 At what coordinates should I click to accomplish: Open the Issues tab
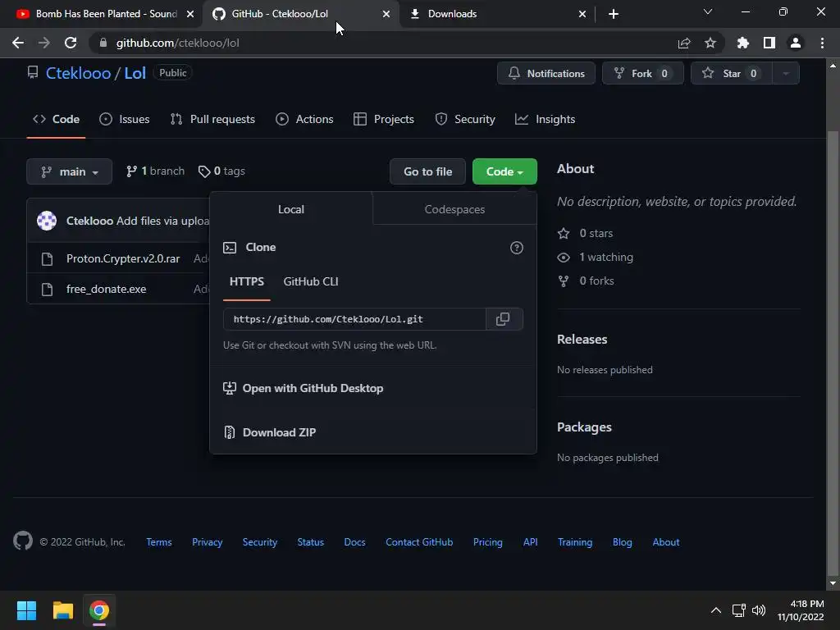[x=125, y=119]
